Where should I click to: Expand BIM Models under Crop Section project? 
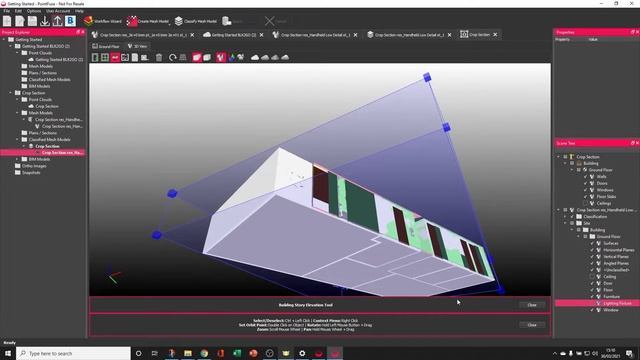click(x=17, y=159)
